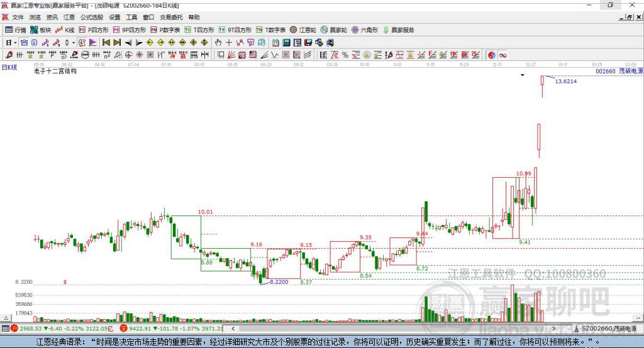Click the 8.2200 blue price label
Image resolution: width=644 pixels, height=348 pixels.
tap(279, 281)
